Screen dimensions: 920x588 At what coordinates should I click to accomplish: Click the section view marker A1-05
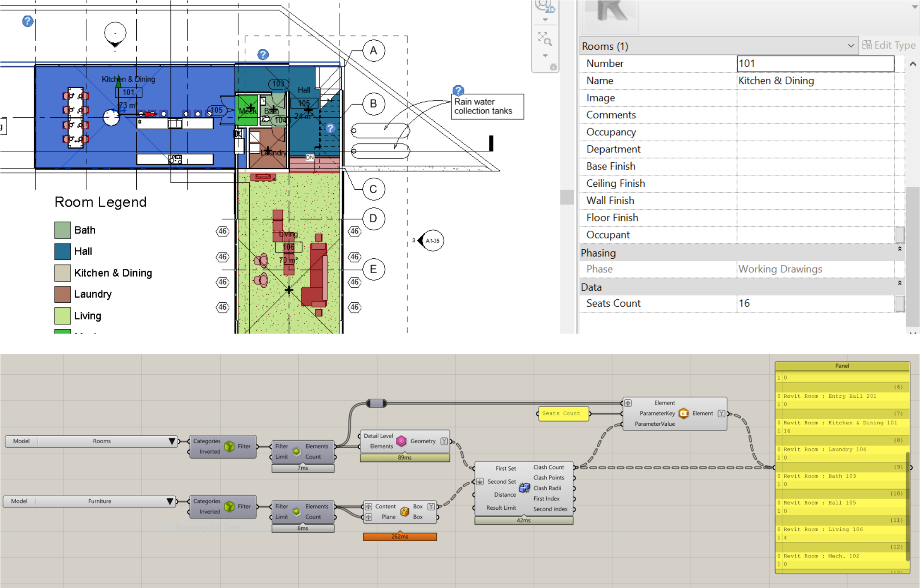click(x=432, y=241)
